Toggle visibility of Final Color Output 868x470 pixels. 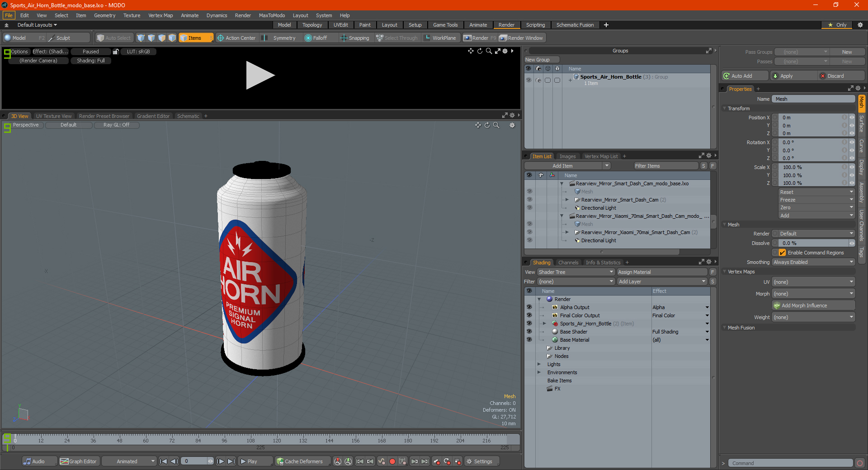[x=529, y=315]
